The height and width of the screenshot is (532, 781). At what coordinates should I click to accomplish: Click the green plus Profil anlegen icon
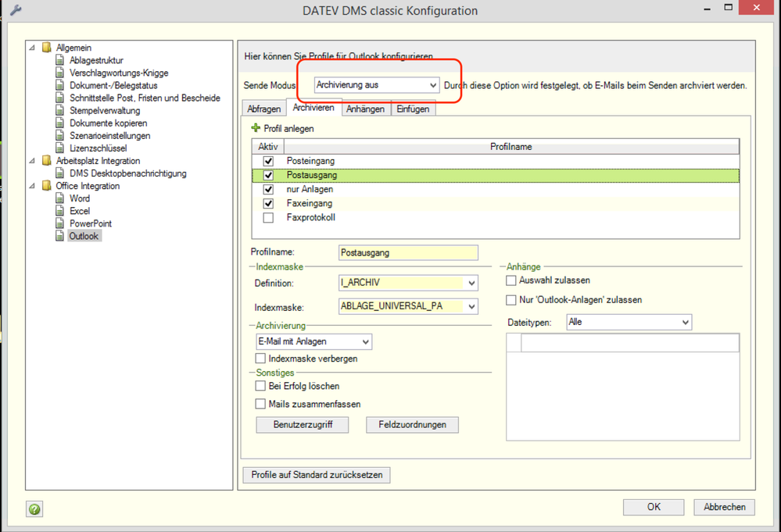point(256,128)
